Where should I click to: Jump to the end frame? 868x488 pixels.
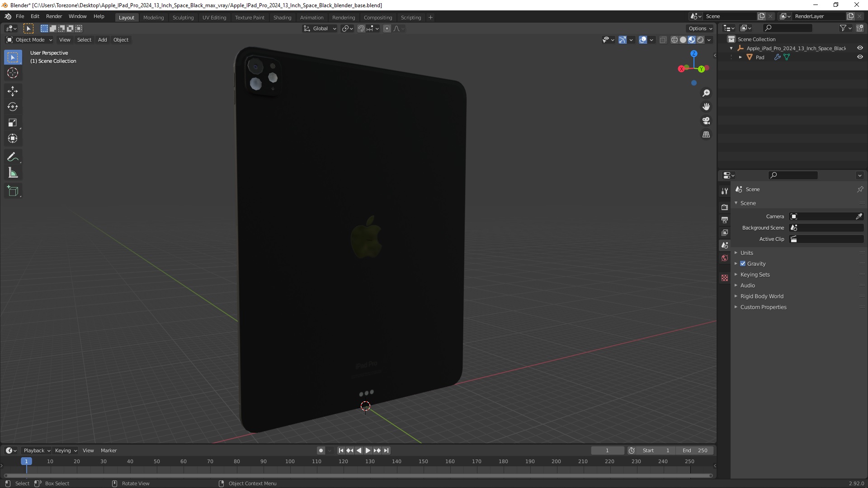coord(386,450)
